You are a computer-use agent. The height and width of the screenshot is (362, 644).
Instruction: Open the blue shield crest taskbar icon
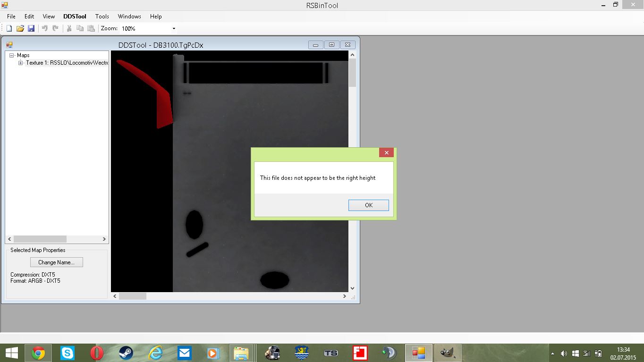click(x=302, y=353)
